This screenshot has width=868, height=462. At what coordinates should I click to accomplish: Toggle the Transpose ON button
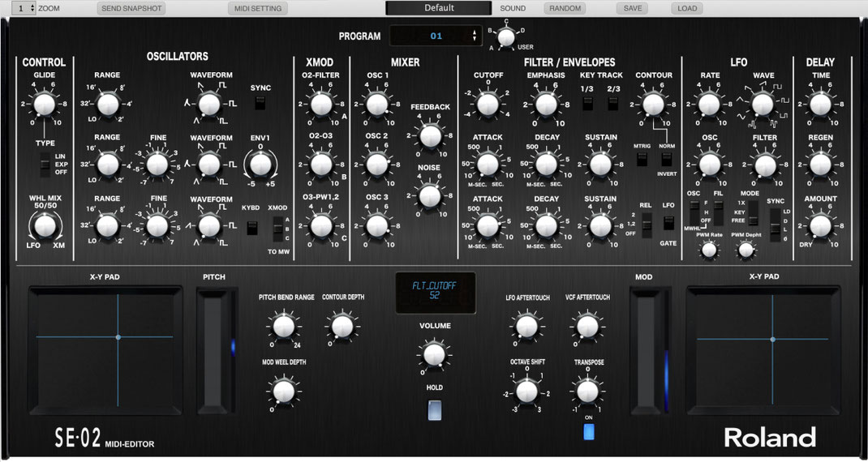[x=588, y=432]
